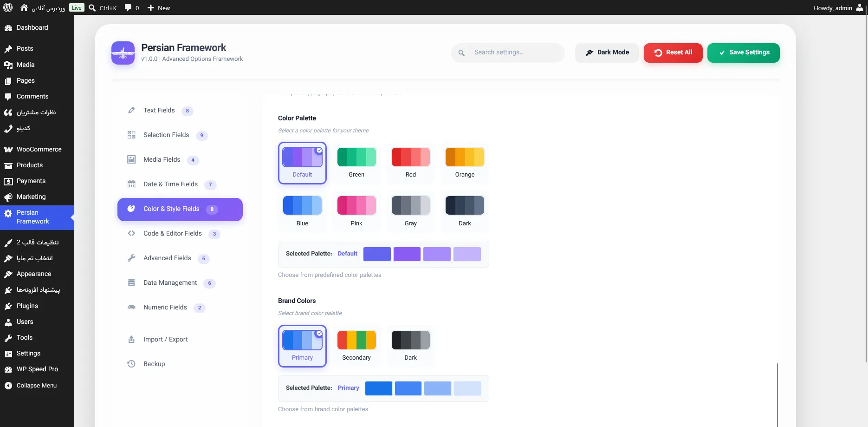Viewport: 868px width, 427px height.
Task: Click the Payments icon
Action: point(8,181)
